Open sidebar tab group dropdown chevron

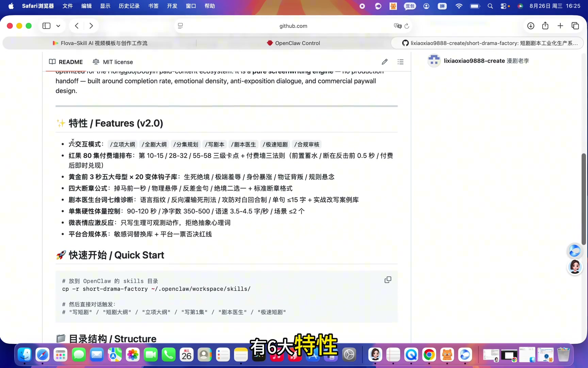59,26
